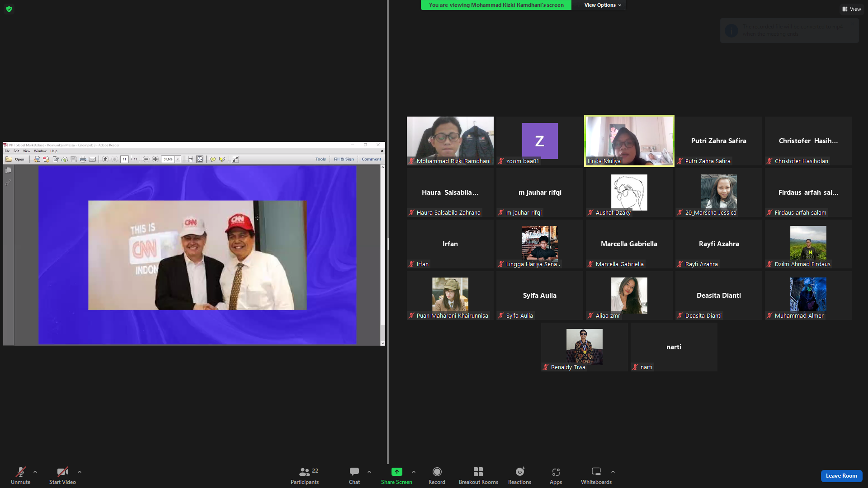868x488 pixels.
Task: Expand video options arrow next to Start Video
Action: (x=80, y=472)
